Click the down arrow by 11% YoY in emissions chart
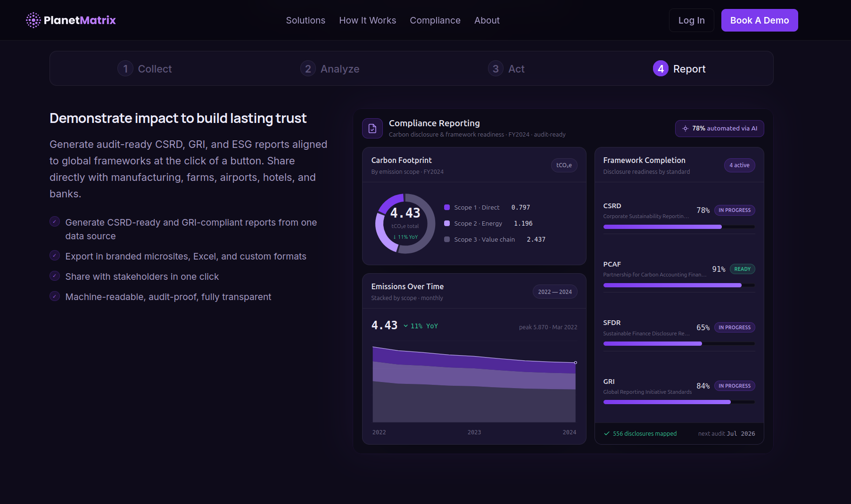Image resolution: width=851 pixels, height=504 pixels. point(405,326)
